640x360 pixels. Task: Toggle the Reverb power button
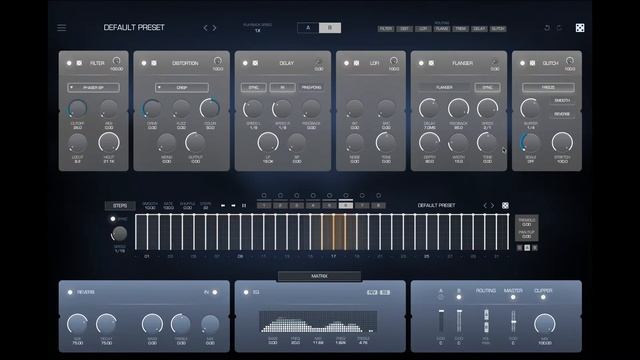70,292
